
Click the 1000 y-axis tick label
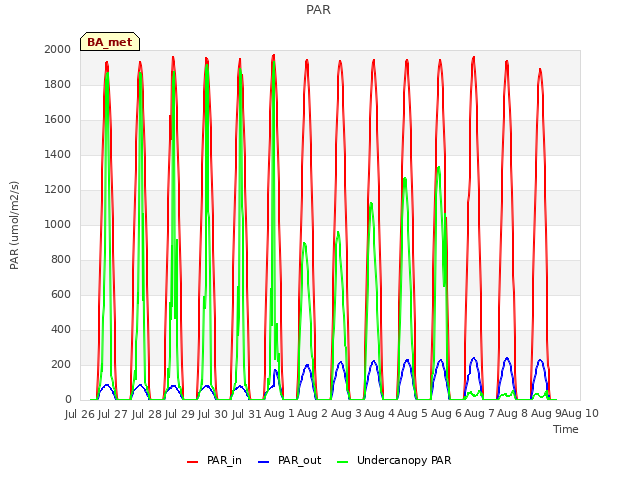[x=58, y=224]
